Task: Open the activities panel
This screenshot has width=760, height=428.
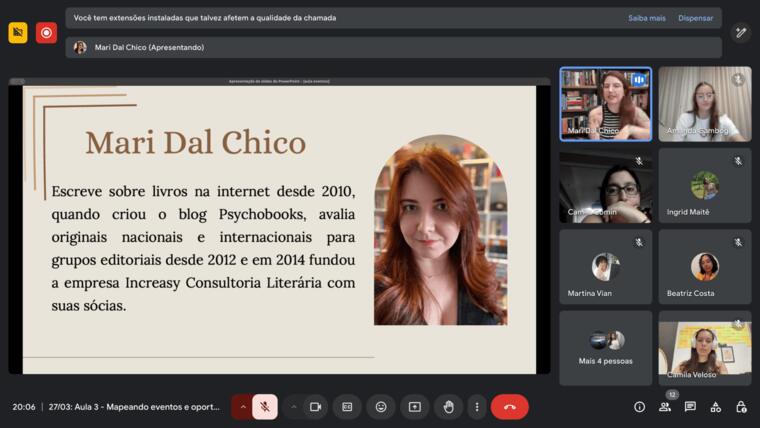Action: point(715,407)
